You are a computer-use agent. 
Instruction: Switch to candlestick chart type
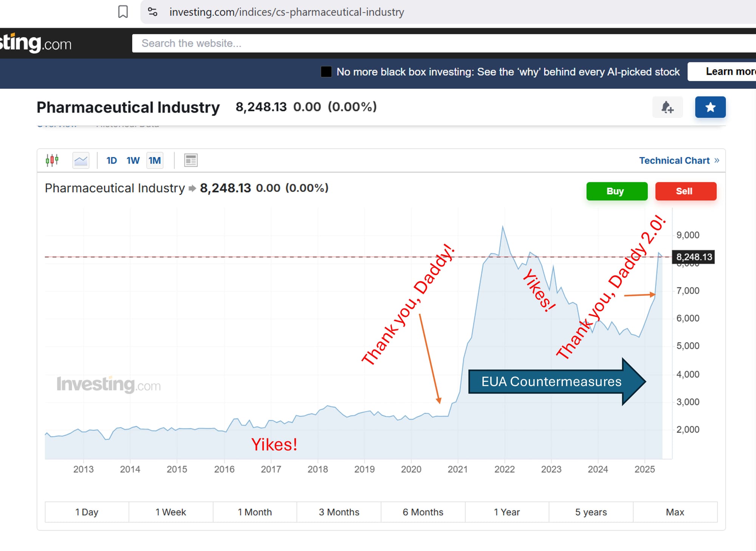[x=52, y=160]
